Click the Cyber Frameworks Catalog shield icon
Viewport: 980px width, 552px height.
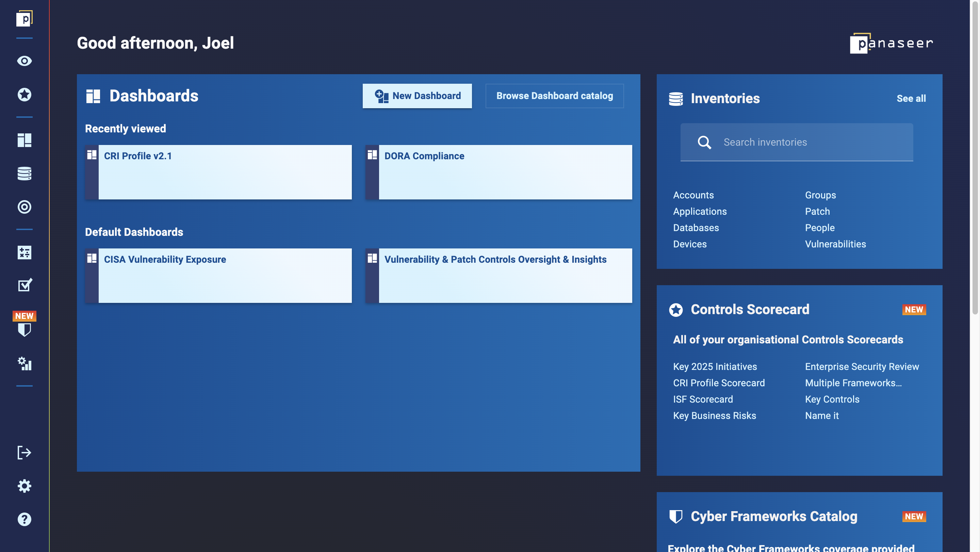coord(676,517)
